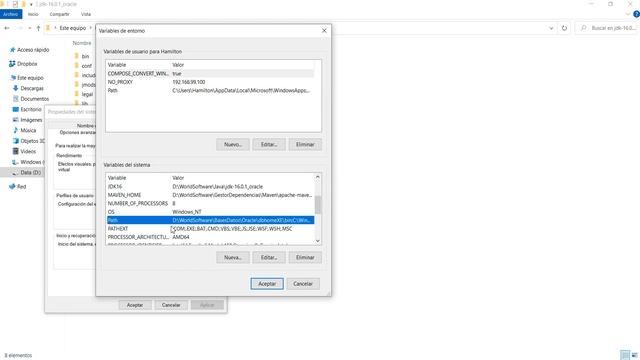640x360 pixels.
Task: Click system variables scrollbar up arrow
Action: (x=318, y=177)
